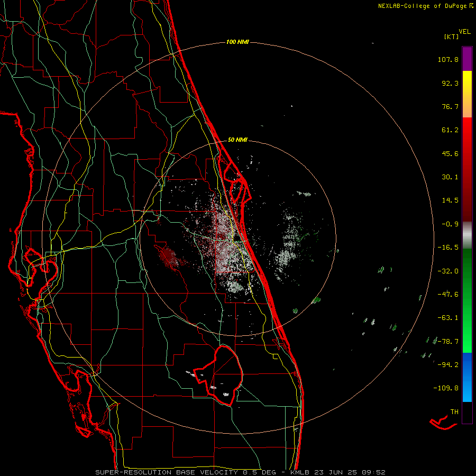Click the purple segment of the velocity color bar

coord(467,59)
